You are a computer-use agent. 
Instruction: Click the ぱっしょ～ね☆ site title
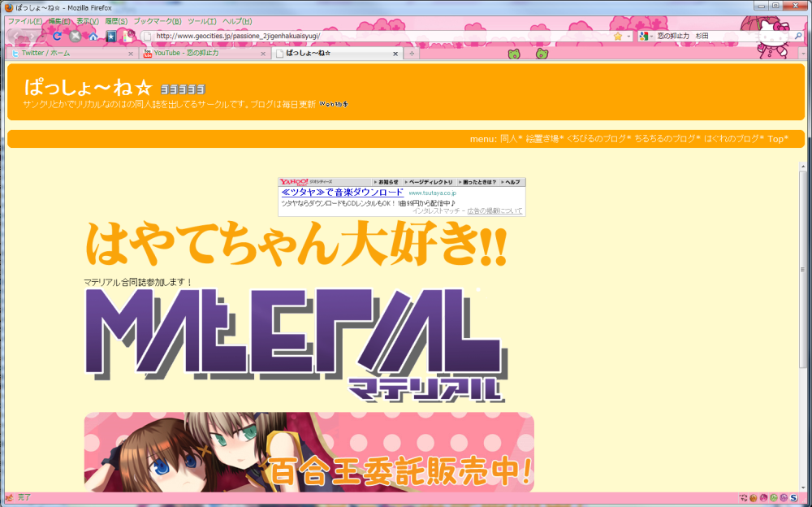pyautogui.click(x=88, y=88)
